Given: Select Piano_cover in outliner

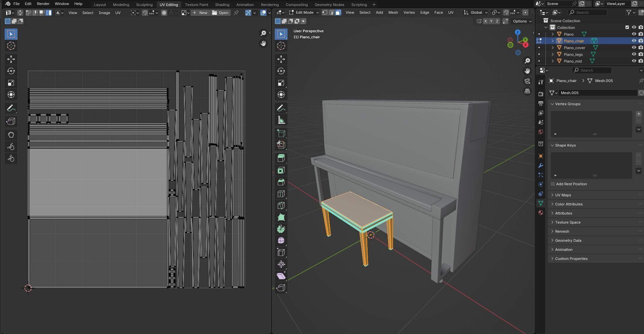Looking at the screenshot, I should point(574,47).
